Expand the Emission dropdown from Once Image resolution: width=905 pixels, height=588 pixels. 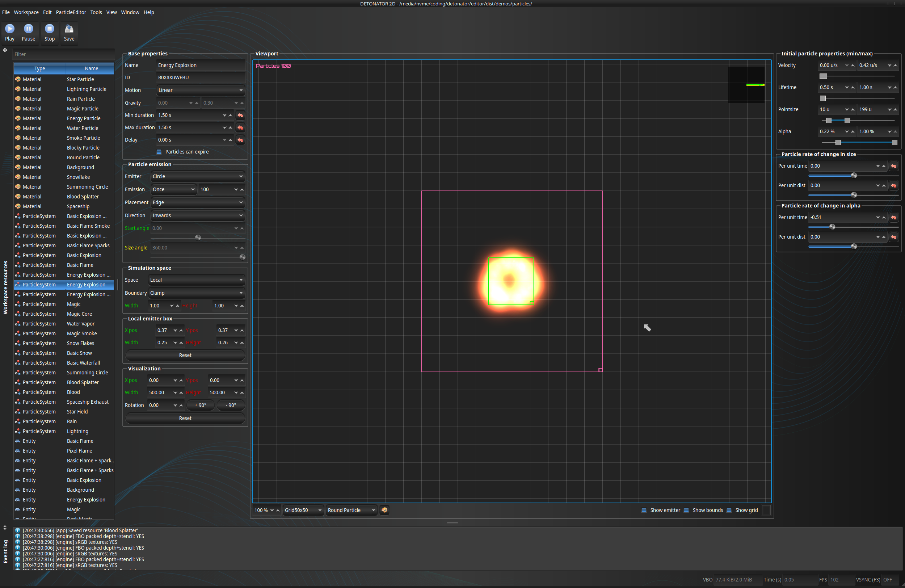pyautogui.click(x=172, y=189)
